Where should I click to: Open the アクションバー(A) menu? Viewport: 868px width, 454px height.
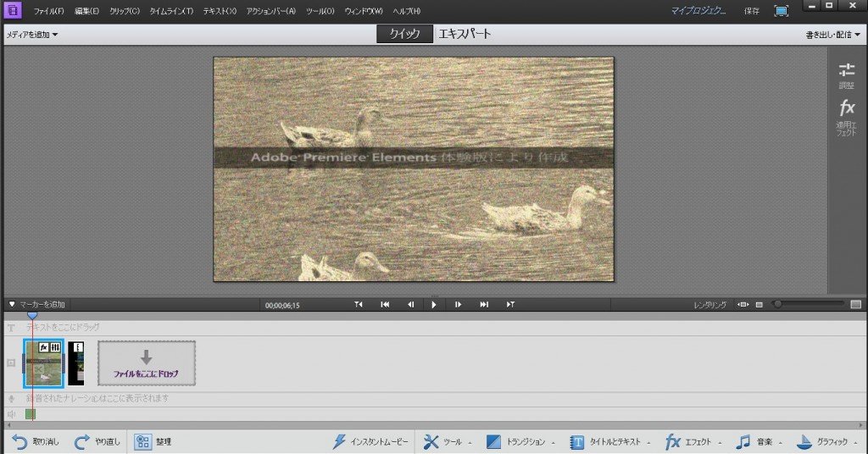(270, 11)
